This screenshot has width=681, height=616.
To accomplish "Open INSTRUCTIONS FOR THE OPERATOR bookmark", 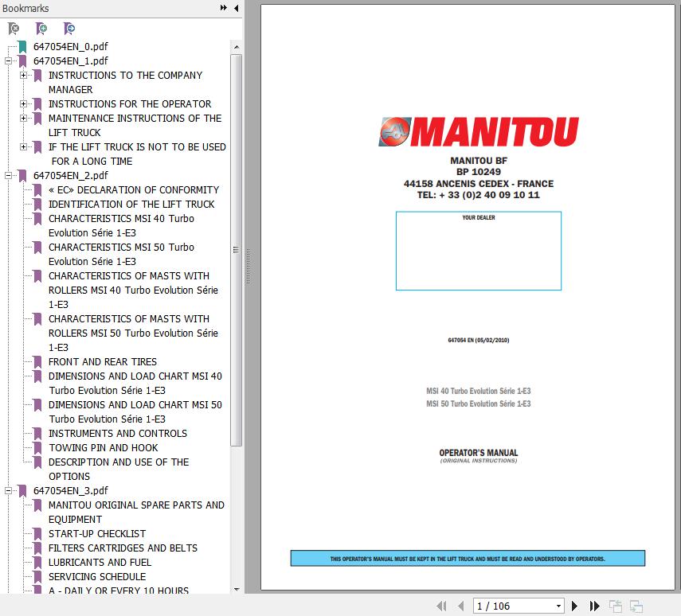I will pyautogui.click(x=129, y=103).
